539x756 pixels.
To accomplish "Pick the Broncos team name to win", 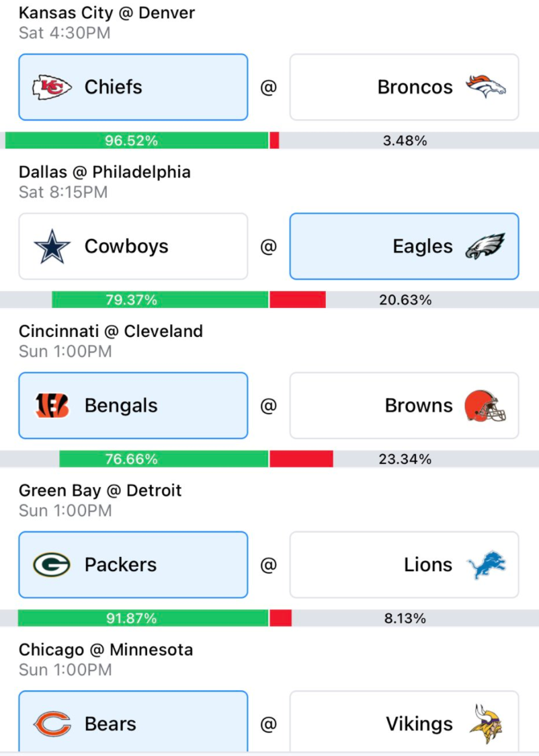I will click(x=415, y=87).
